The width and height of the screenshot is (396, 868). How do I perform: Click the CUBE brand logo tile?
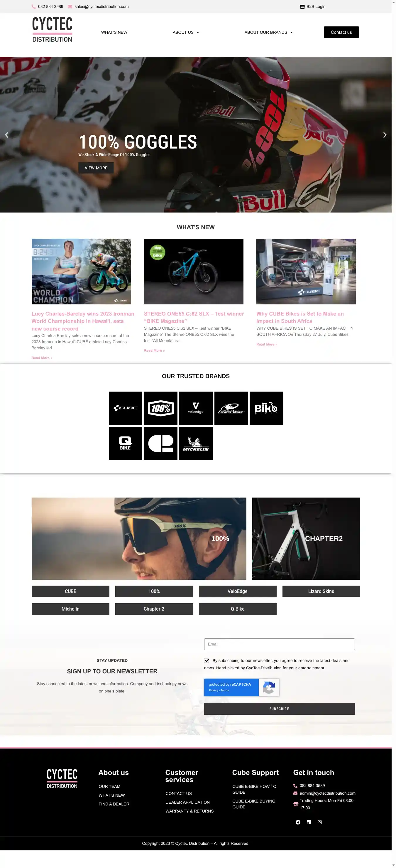click(125, 408)
